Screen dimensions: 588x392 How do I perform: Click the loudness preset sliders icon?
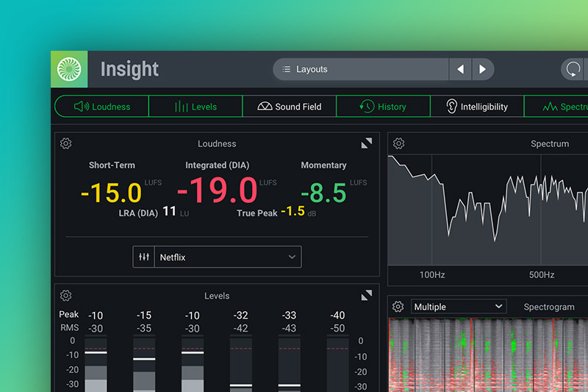[143, 257]
